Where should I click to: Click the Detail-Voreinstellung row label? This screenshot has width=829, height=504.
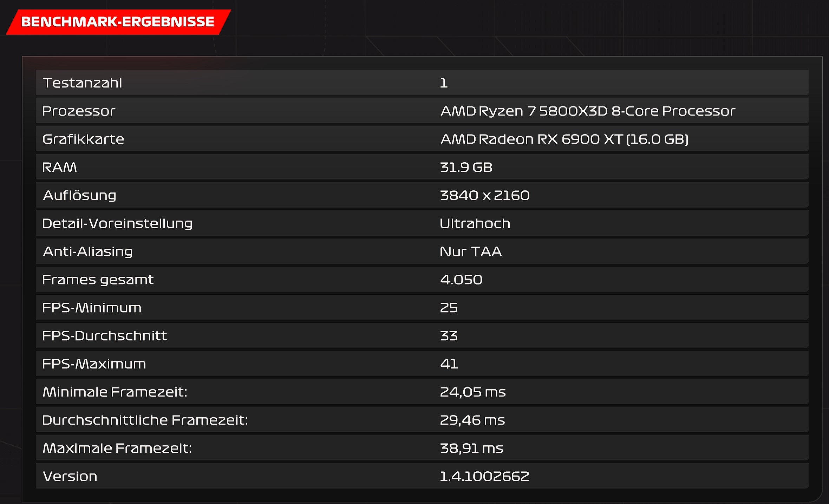(117, 224)
